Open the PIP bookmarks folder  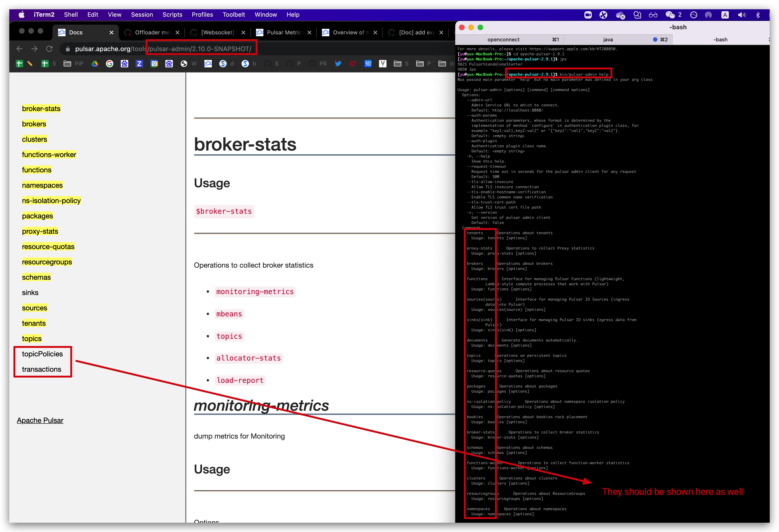73,64
